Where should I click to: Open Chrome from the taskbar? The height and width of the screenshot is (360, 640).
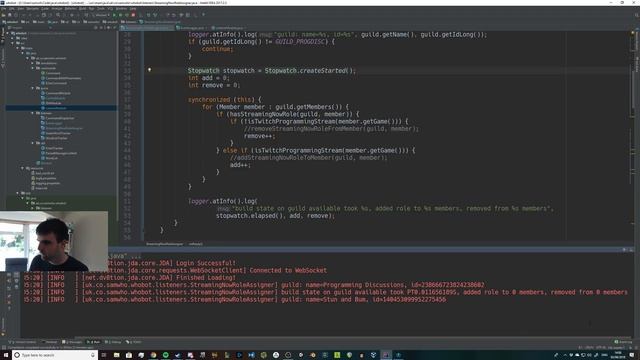pyautogui.click(x=153, y=355)
